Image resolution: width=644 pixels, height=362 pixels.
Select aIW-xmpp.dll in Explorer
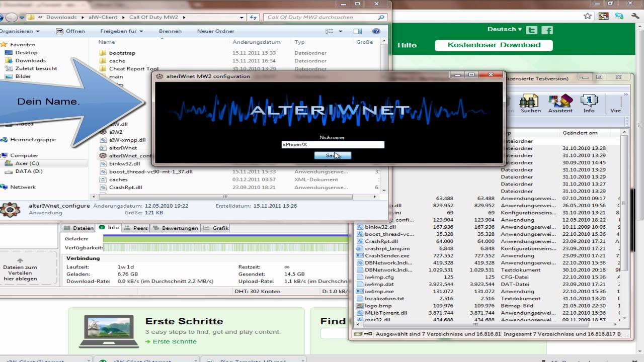tap(127, 140)
